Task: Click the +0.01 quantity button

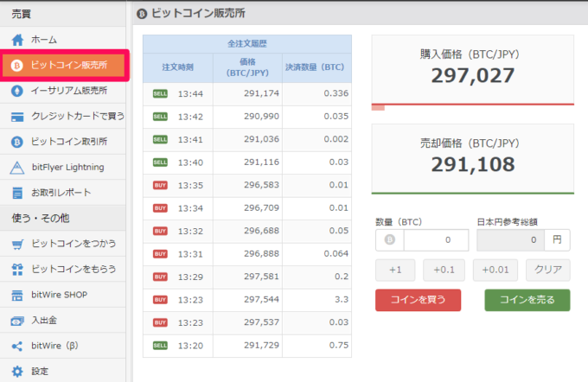Action: [x=495, y=270]
